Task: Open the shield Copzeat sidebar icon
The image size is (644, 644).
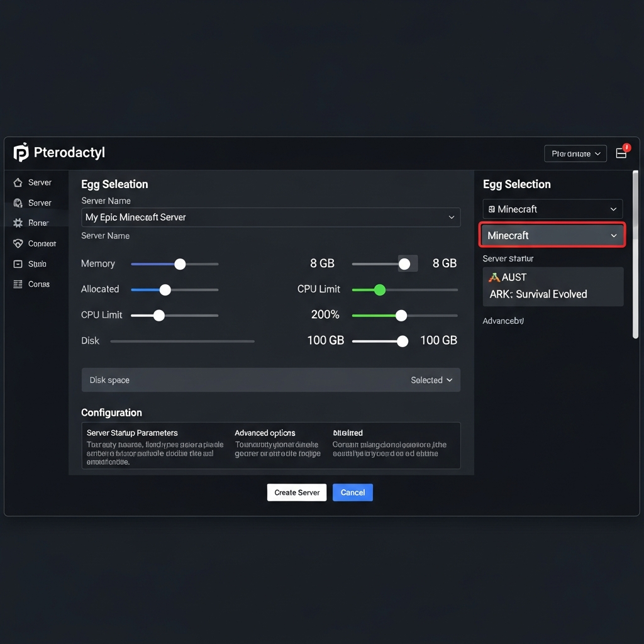Action: point(17,243)
